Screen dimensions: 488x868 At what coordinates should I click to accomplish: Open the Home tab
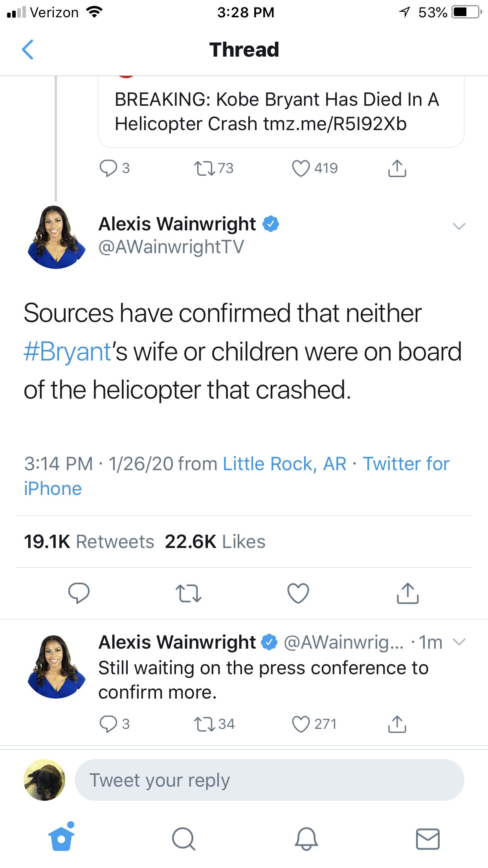click(x=61, y=838)
